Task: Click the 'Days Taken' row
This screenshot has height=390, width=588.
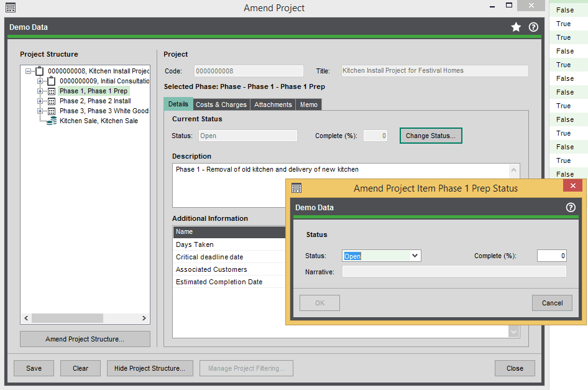Action: [x=229, y=244]
